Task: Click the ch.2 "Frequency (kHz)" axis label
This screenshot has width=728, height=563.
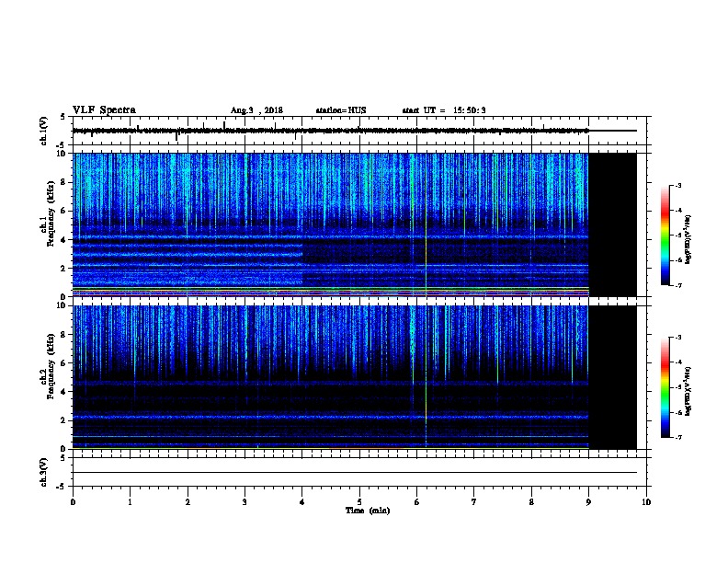Action: 51,366
